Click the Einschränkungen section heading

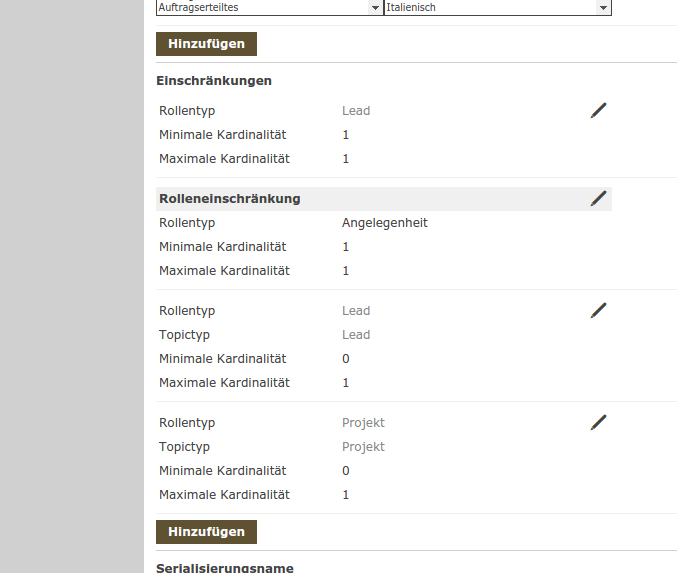(214, 81)
